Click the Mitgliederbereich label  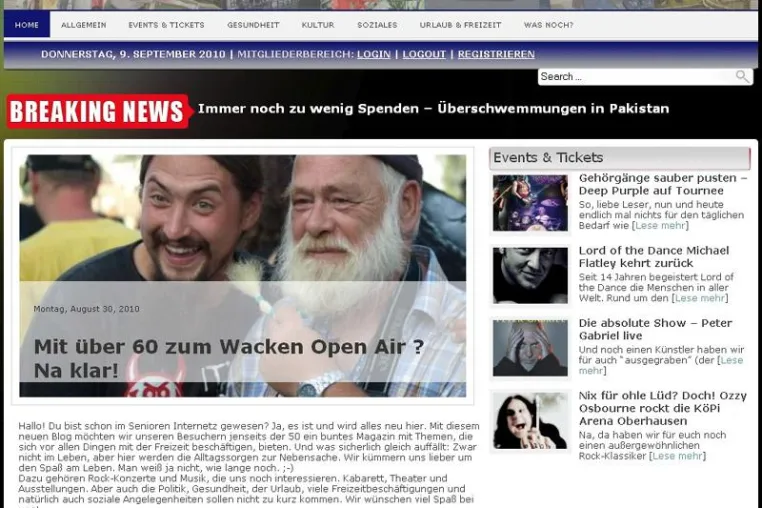[x=295, y=54]
